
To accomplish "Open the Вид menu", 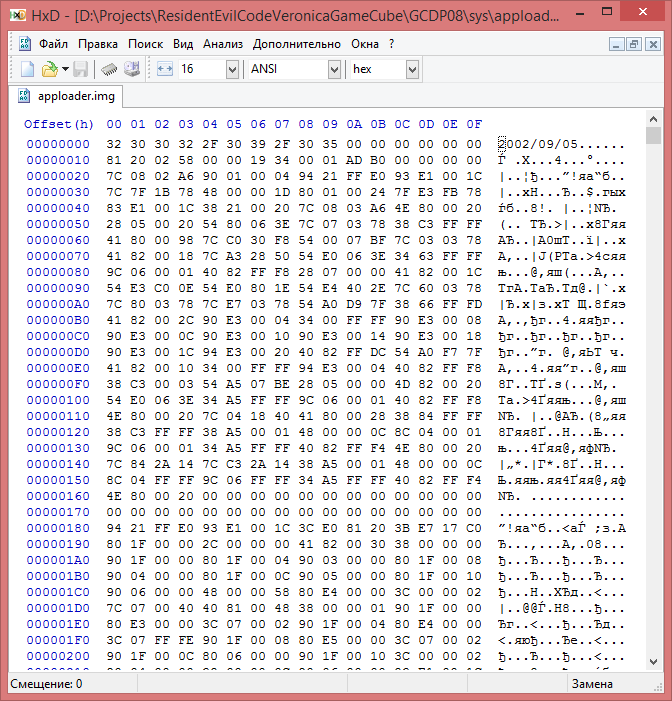I will click(x=183, y=44).
